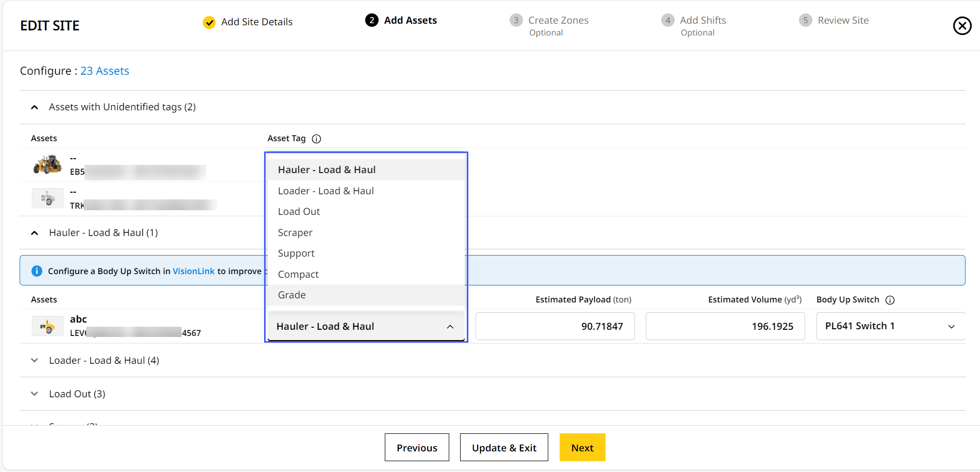Click the Asset Tag info icon
The height and width of the screenshot is (472, 980).
click(x=317, y=139)
